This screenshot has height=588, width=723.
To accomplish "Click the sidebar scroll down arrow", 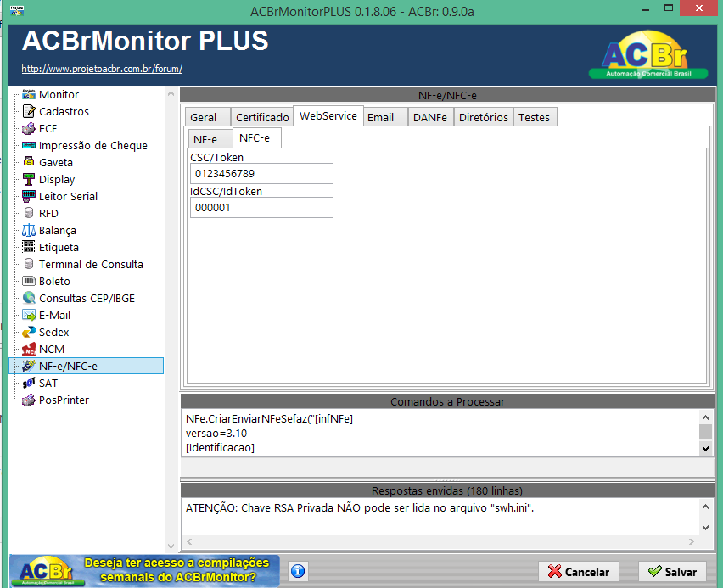I will tap(171, 546).
